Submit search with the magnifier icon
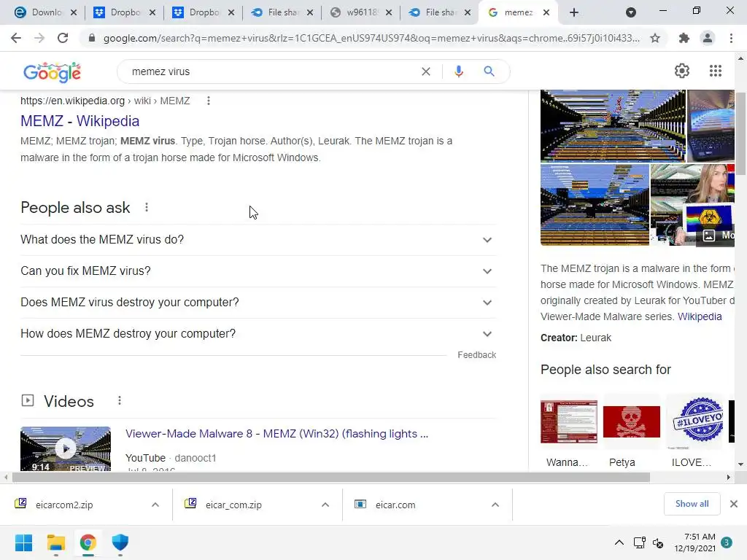The image size is (747, 560). [489, 71]
